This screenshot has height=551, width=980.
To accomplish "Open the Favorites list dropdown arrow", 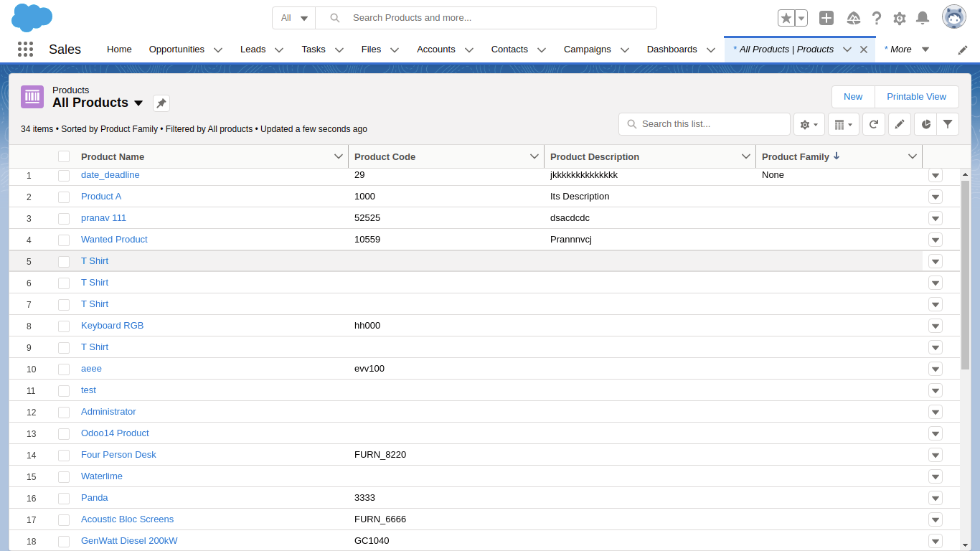I will tap(801, 18).
